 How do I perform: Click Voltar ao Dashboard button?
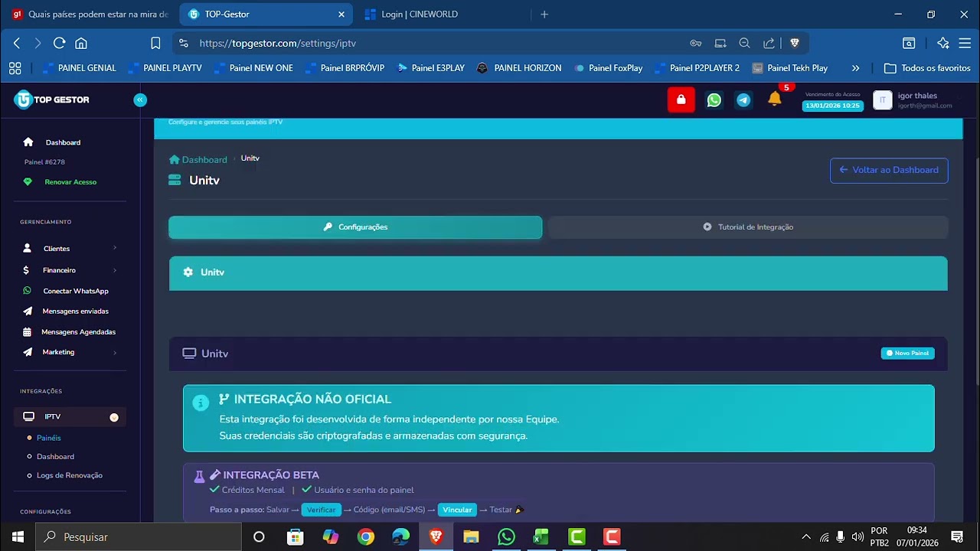click(x=889, y=170)
